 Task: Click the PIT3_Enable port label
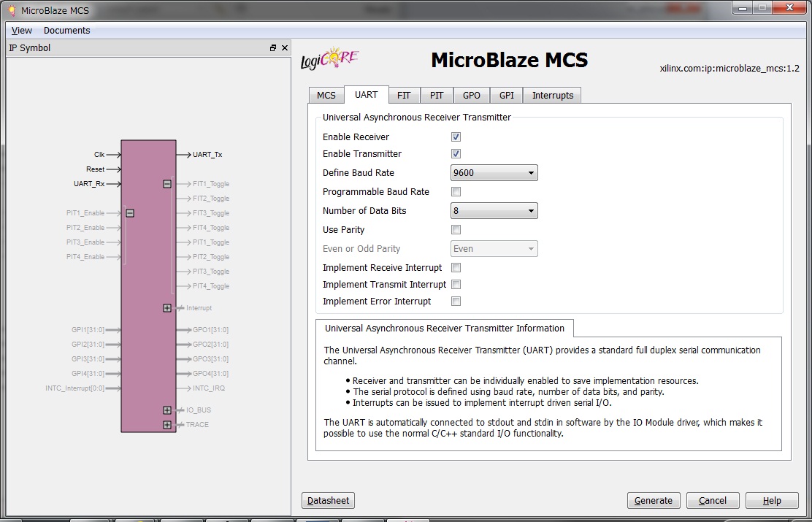[x=85, y=242]
